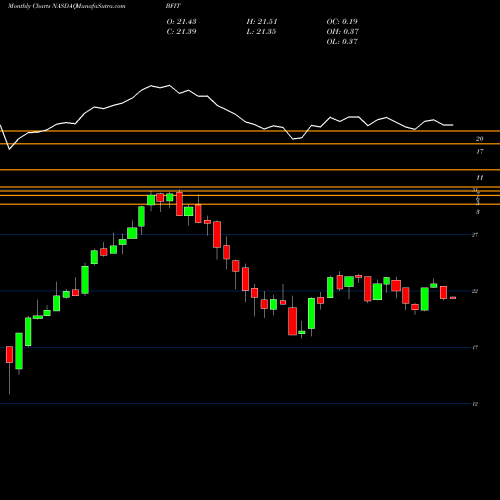Click the low price L: 21.35
Screen dimensions: 500x500
(261, 32)
